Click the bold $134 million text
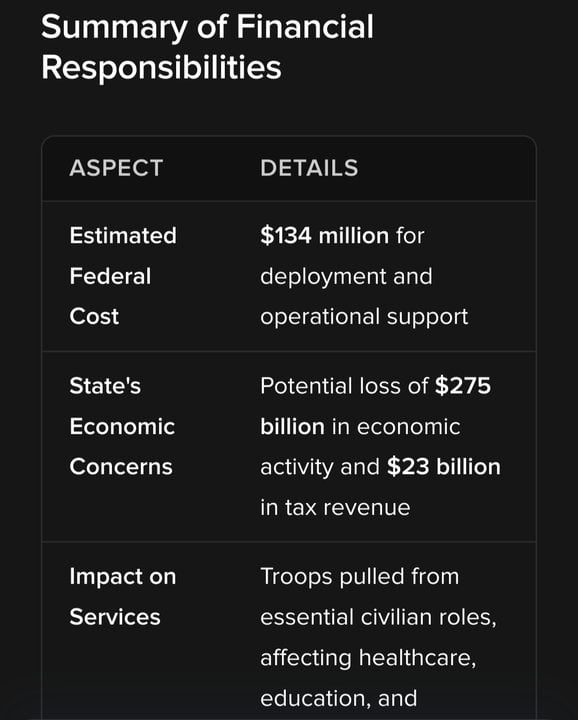Viewport: 578px width, 720px height. click(x=325, y=236)
